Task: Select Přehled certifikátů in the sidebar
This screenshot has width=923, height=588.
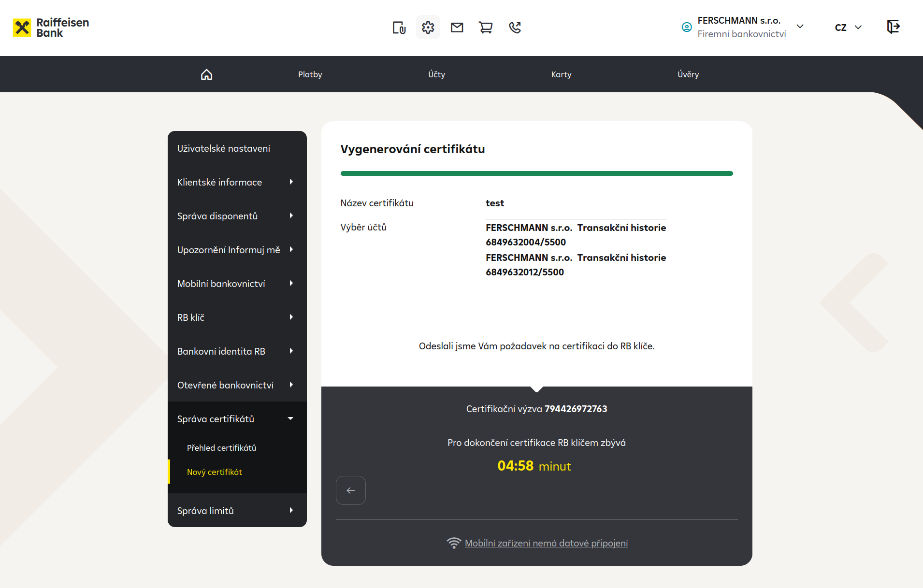Action: [221, 448]
